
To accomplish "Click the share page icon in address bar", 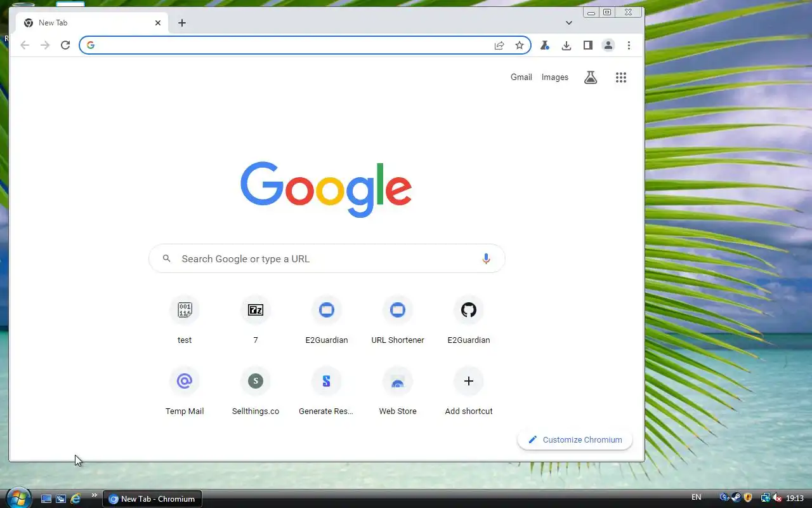I will click(499, 45).
